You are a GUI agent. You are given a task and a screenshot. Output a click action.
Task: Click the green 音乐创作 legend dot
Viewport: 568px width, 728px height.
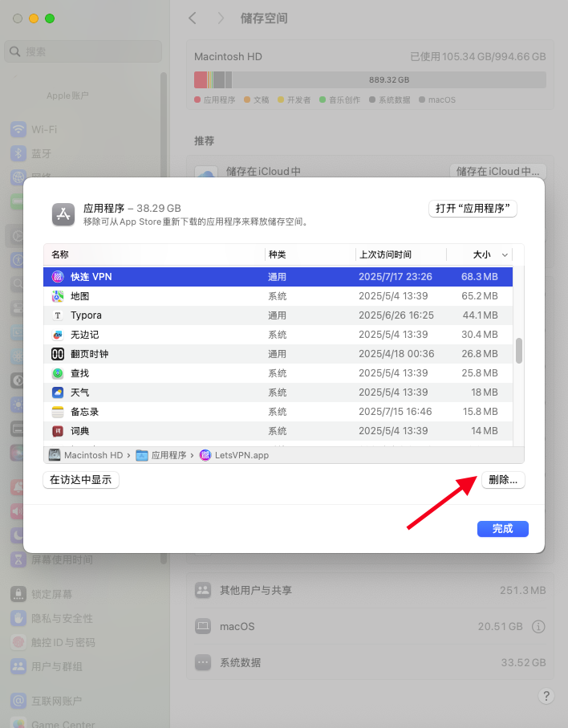click(x=323, y=100)
